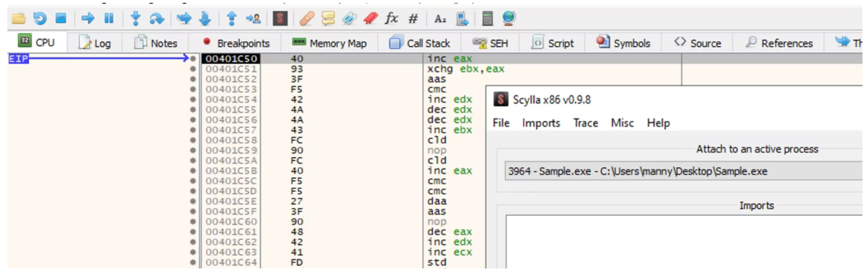The height and width of the screenshot is (280, 868).
Task: Restart the debugged program
Action: [x=40, y=19]
